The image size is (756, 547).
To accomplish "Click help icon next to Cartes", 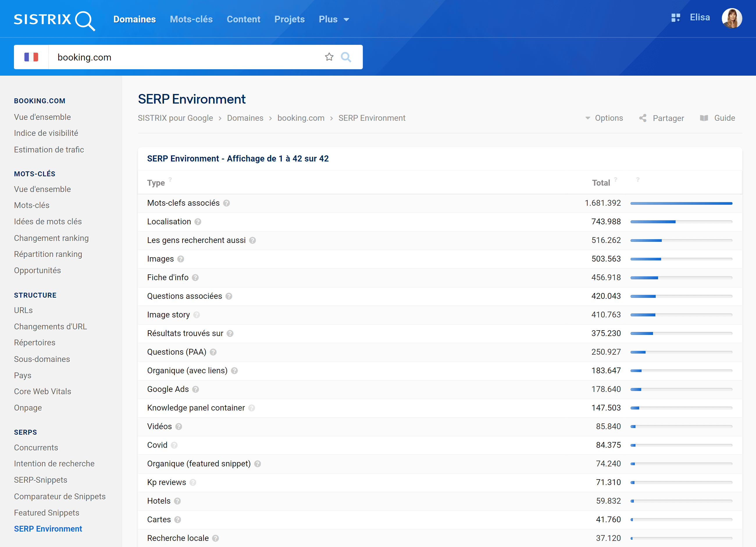I will click(x=178, y=520).
